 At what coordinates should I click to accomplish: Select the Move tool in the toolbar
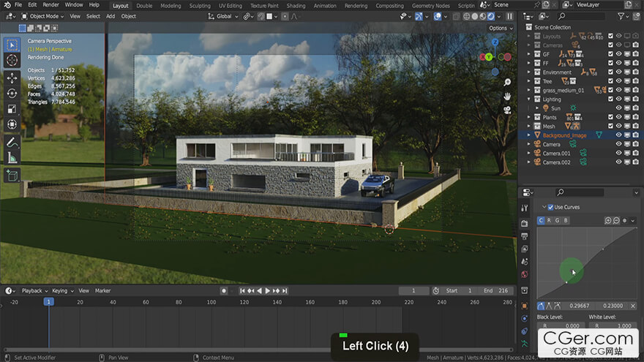(x=12, y=78)
